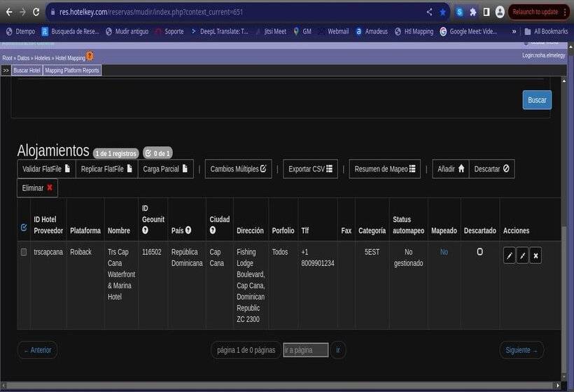
Task: Check the trscapcana row checkbox
Action: click(24, 252)
